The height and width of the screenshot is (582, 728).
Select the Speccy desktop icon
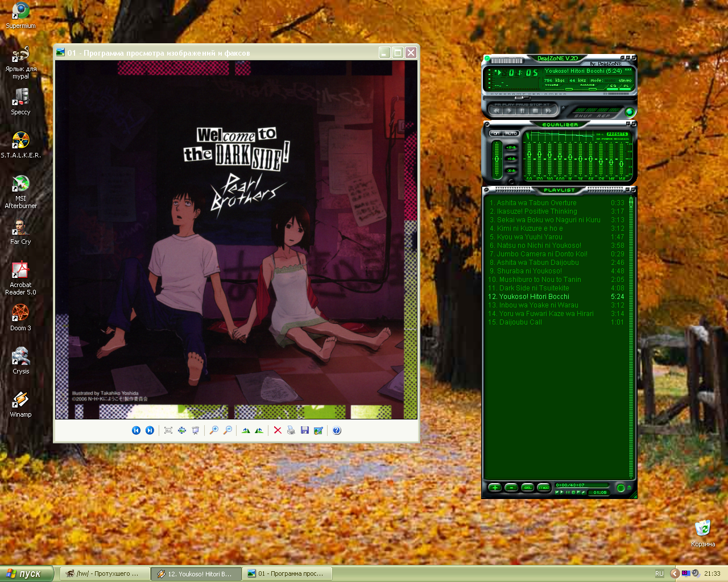pyautogui.click(x=20, y=102)
